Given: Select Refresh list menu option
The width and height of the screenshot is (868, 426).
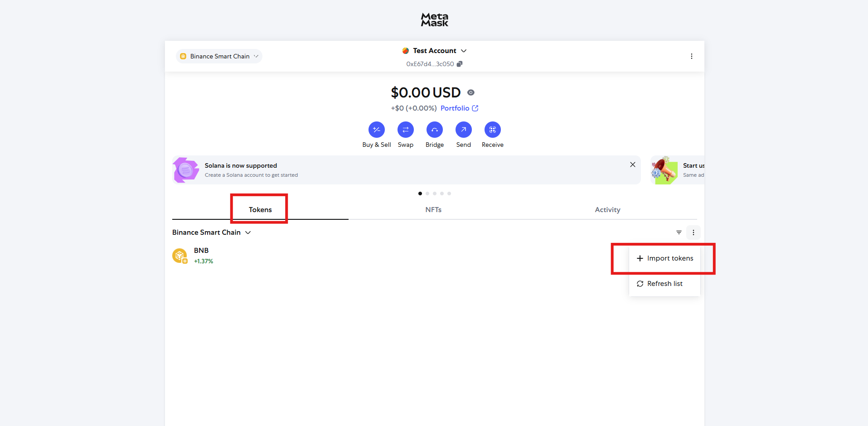Looking at the screenshot, I should [x=664, y=284].
